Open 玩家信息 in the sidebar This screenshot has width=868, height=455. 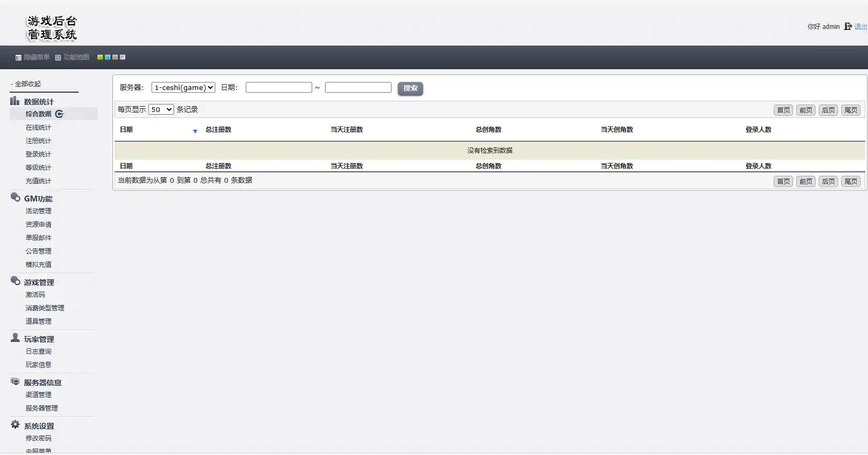(x=39, y=365)
